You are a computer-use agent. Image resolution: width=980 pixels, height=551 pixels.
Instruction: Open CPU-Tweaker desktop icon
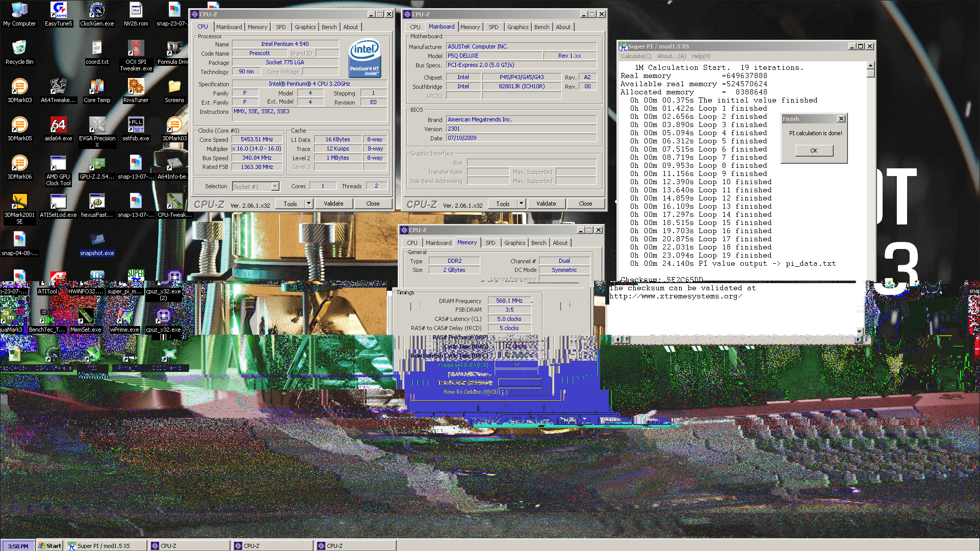pyautogui.click(x=174, y=206)
